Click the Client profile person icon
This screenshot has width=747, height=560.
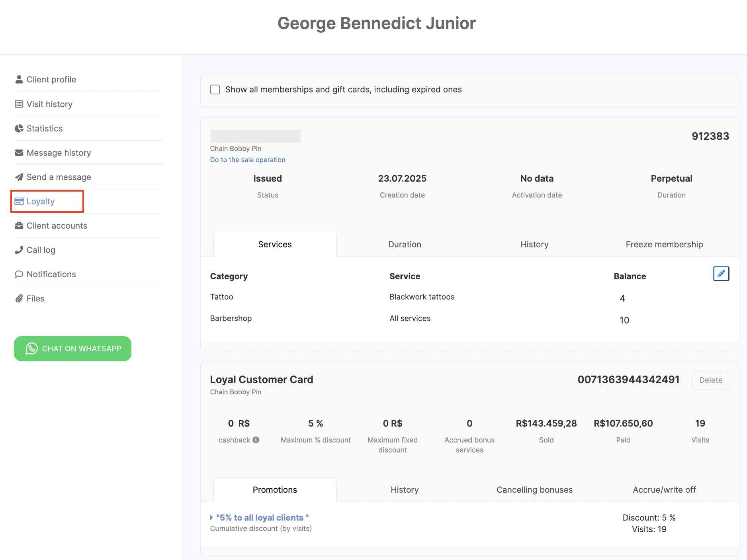click(19, 80)
